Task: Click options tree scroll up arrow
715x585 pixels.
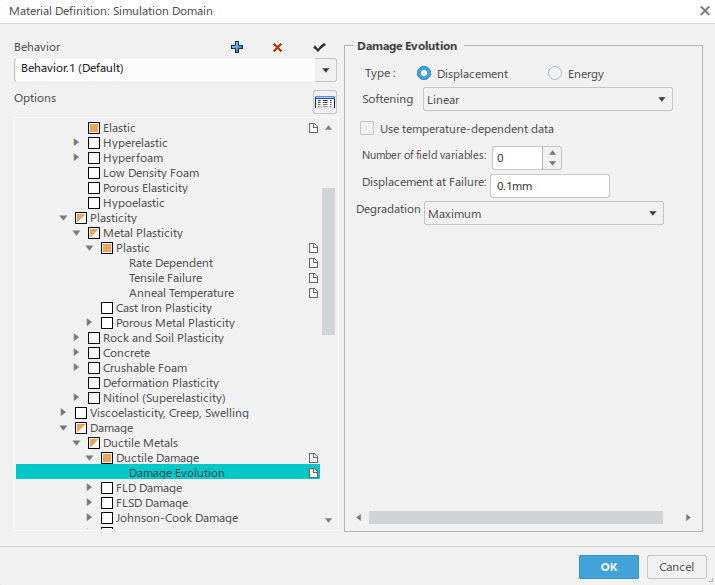Action: click(328, 128)
